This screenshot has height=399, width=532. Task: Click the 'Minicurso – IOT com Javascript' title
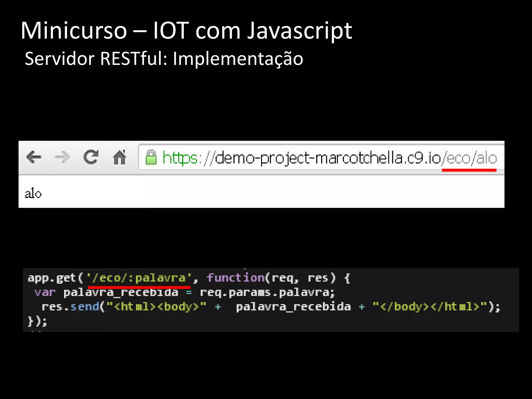(x=186, y=31)
